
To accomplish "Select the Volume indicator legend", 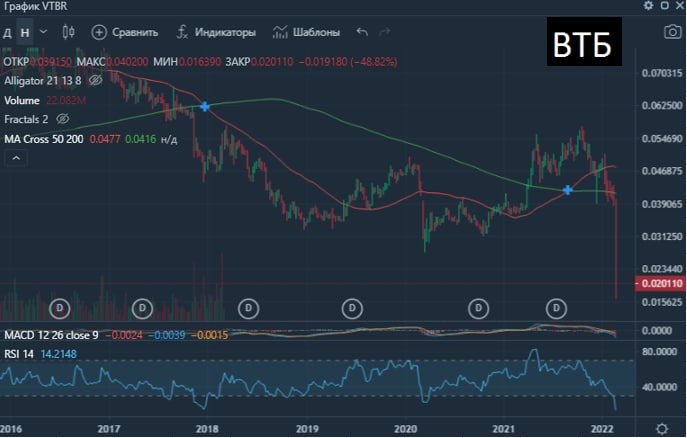I will click(x=22, y=100).
